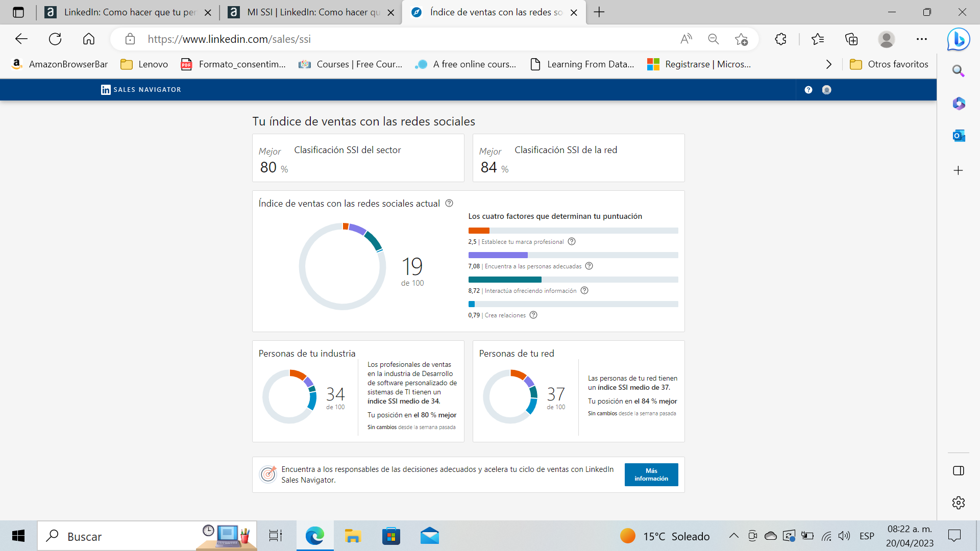Open the Learning From Data bookmark
Screen dimensions: 980x551
[582, 64]
